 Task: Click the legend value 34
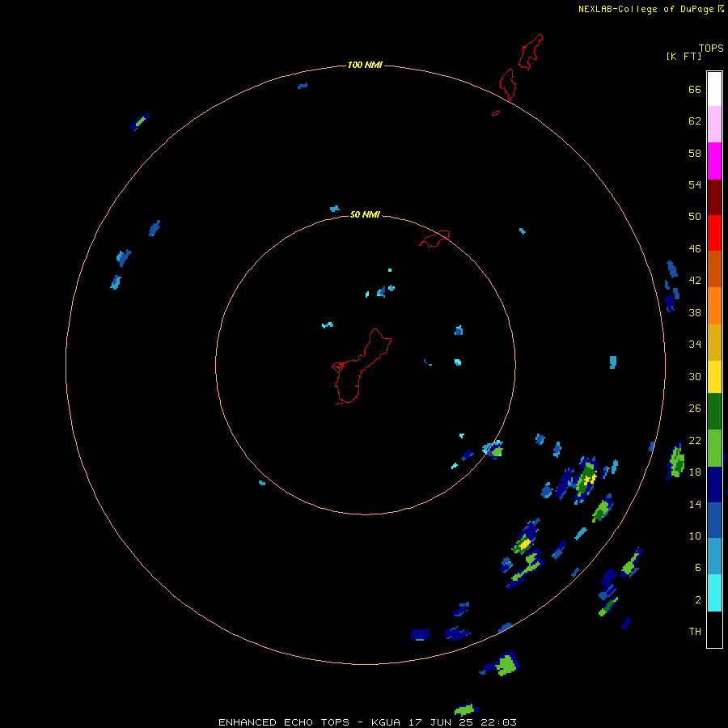click(695, 345)
